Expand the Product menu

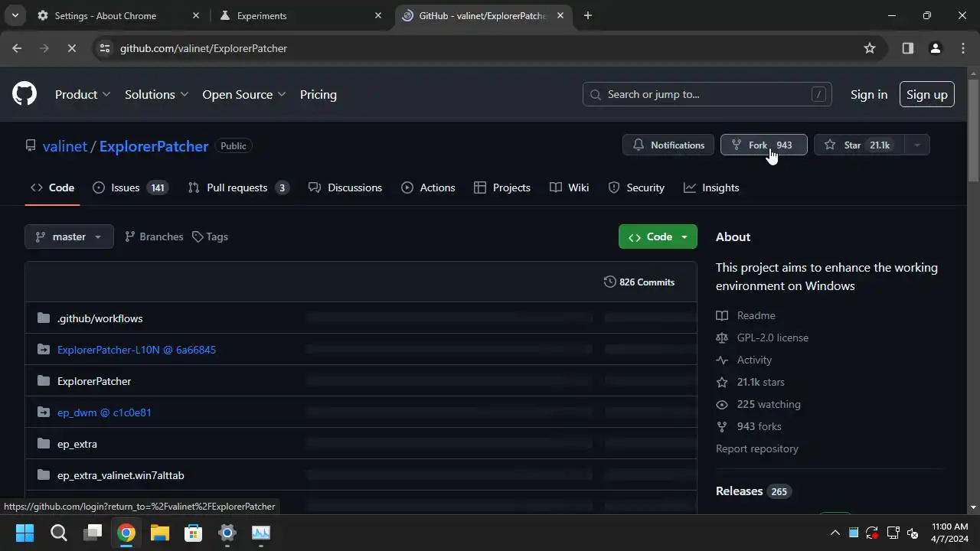click(83, 94)
